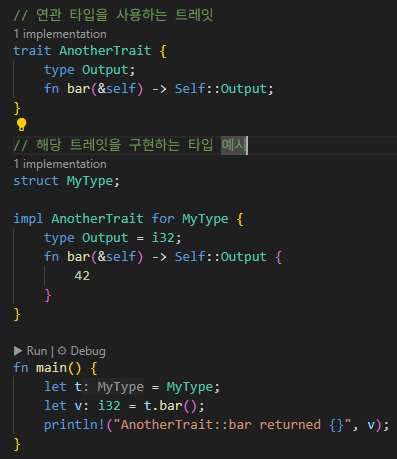Click the Debug gear icon above main

point(62,351)
